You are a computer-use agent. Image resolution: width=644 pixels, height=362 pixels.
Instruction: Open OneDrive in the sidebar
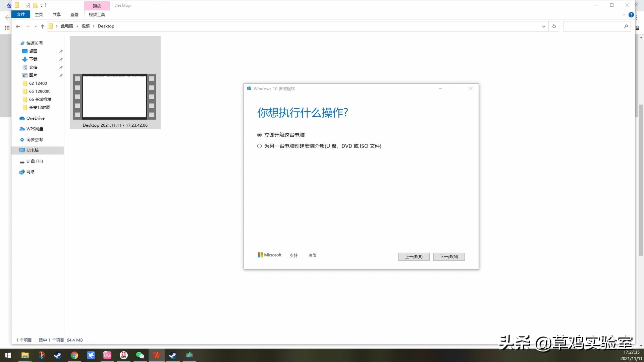coord(35,118)
